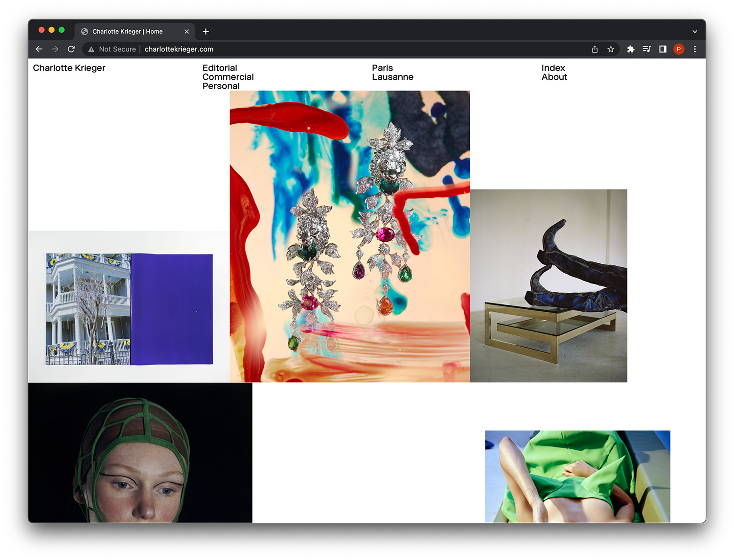Click the forward navigation arrow
Image resolution: width=734 pixels, height=560 pixels.
(x=55, y=49)
